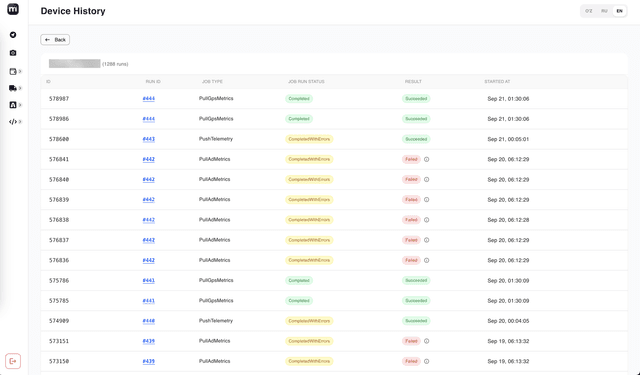The image size is (640, 375).
Task: Click the logout icon at sidebar bottom
Action: point(13,361)
